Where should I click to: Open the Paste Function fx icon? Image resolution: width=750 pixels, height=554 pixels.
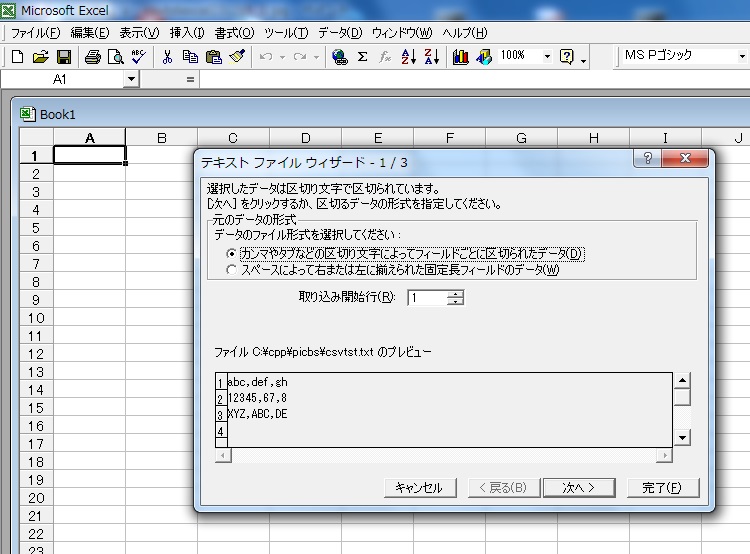pos(385,57)
